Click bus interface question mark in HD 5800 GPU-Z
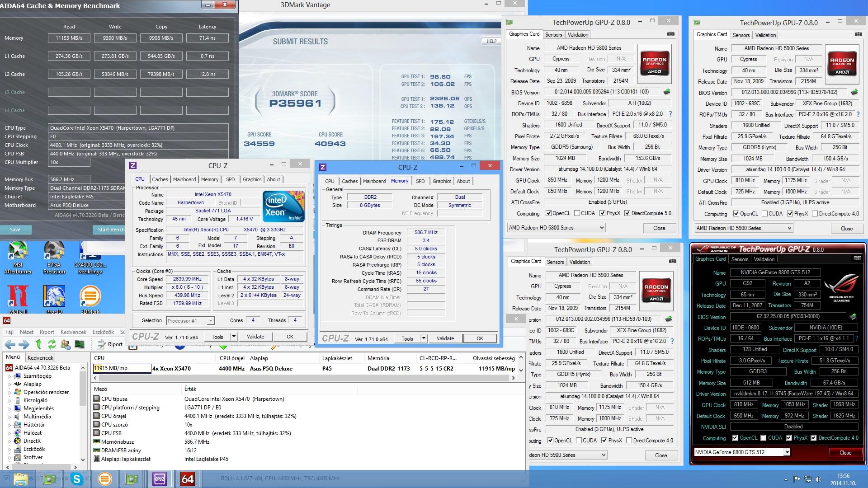 670,114
